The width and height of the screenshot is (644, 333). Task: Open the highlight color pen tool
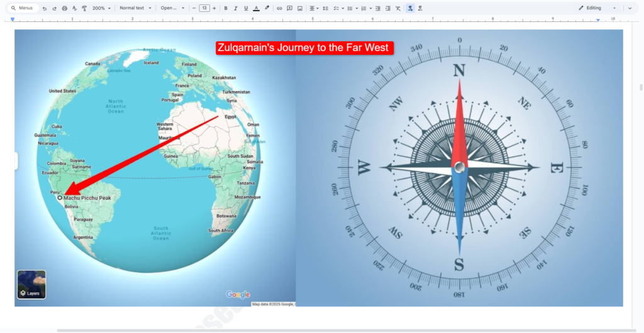point(267,8)
